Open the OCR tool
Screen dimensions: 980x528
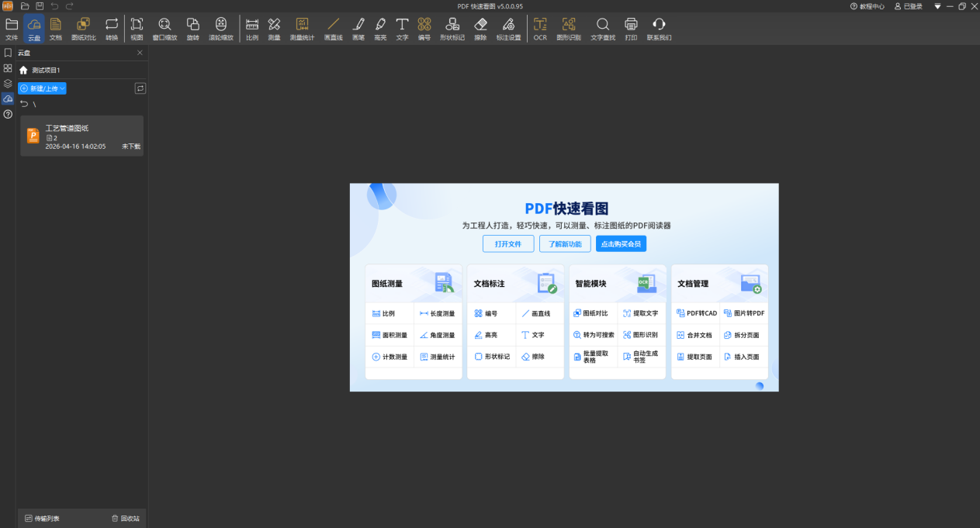540,29
